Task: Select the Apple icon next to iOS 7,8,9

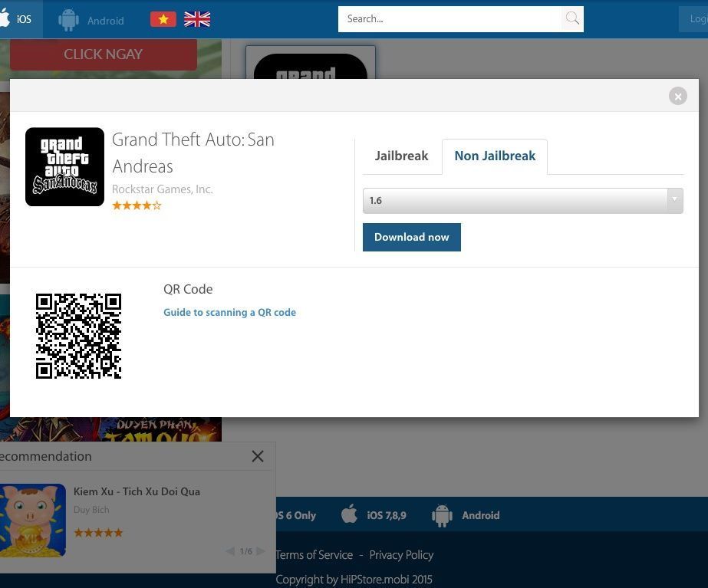Action: click(349, 515)
